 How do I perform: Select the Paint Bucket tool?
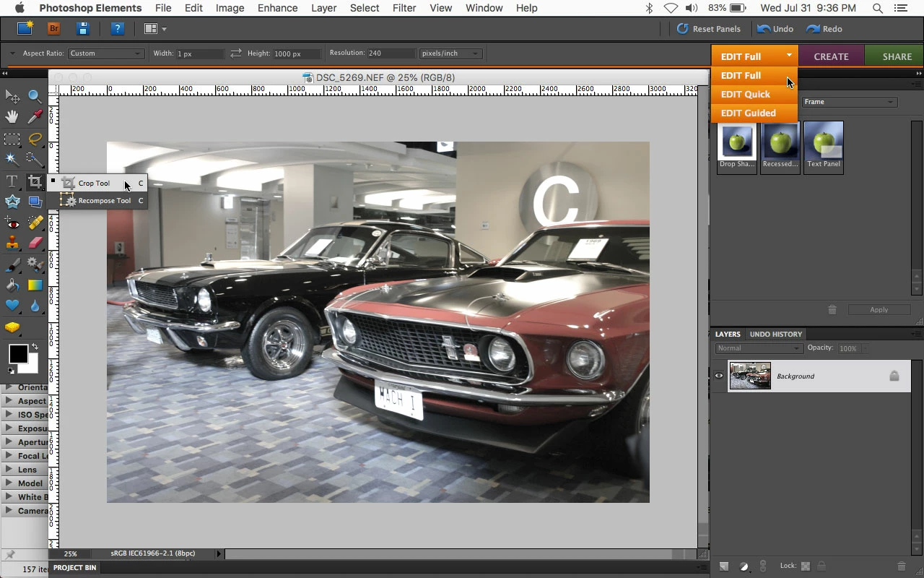click(x=12, y=285)
